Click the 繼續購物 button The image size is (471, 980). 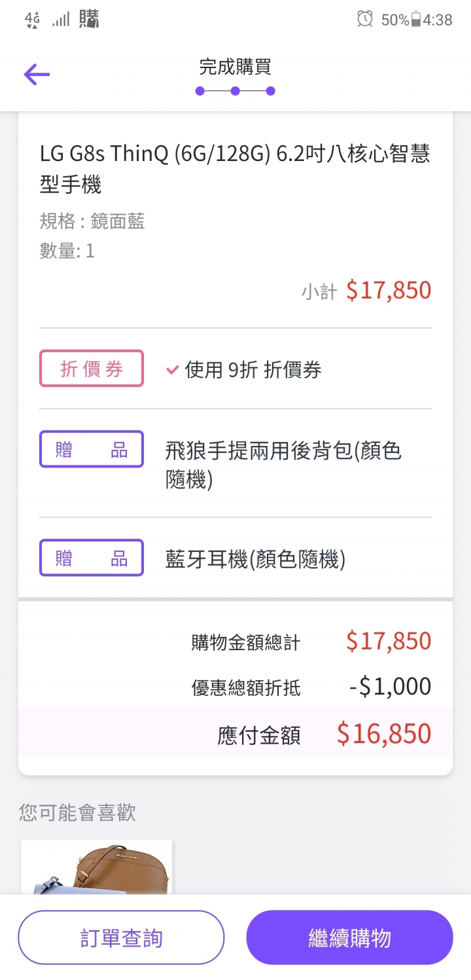[x=349, y=937]
